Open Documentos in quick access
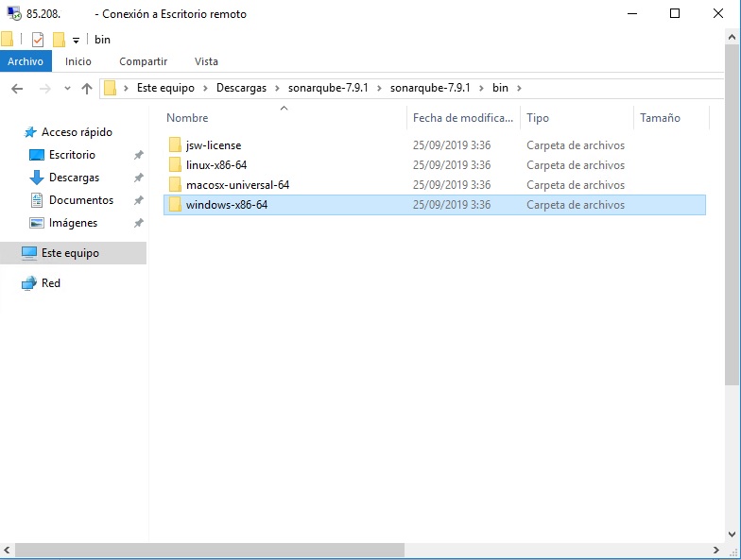Viewport: 741px width, 560px height. tap(81, 200)
